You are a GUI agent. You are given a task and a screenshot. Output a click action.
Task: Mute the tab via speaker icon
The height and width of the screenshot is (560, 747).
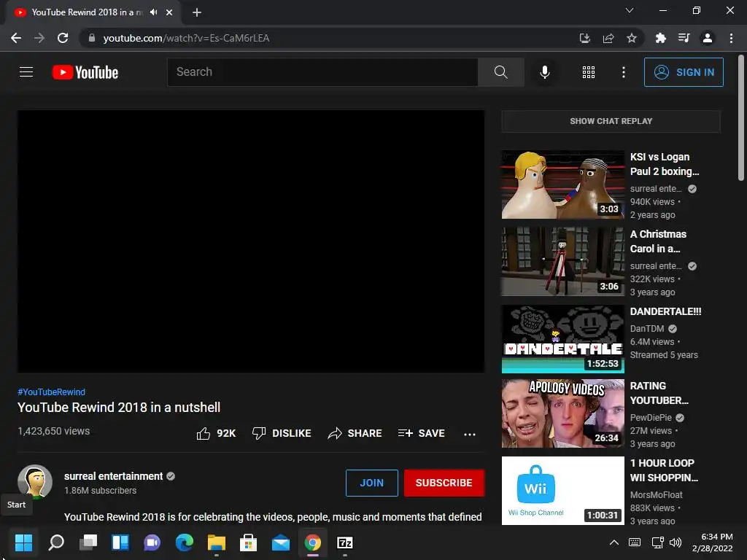153,12
